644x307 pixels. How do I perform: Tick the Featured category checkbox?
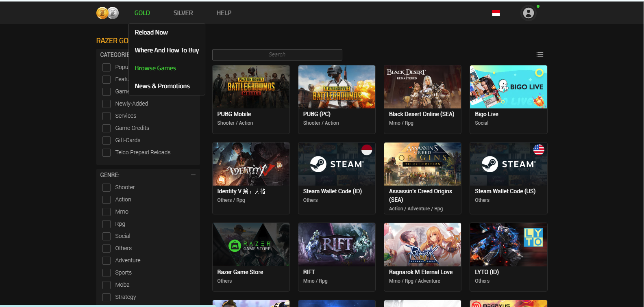click(x=107, y=79)
